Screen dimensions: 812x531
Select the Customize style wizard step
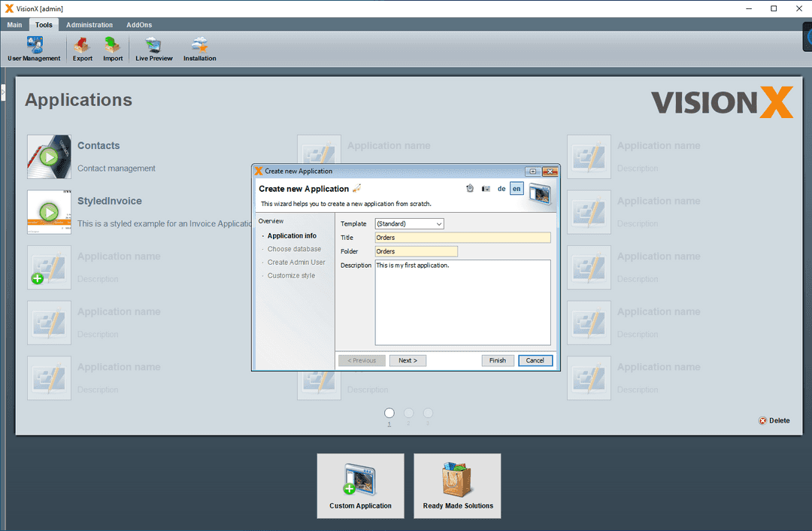tap(292, 275)
